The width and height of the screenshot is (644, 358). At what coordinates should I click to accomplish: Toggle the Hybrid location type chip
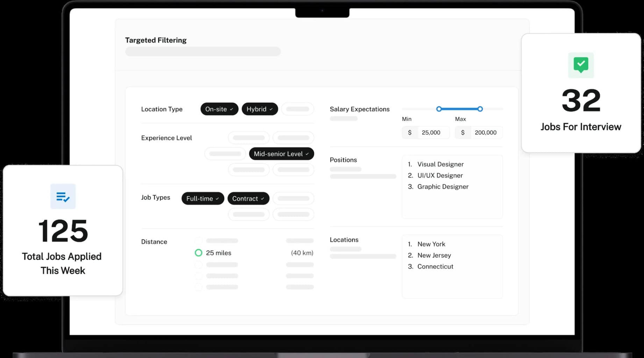point(259,109)
